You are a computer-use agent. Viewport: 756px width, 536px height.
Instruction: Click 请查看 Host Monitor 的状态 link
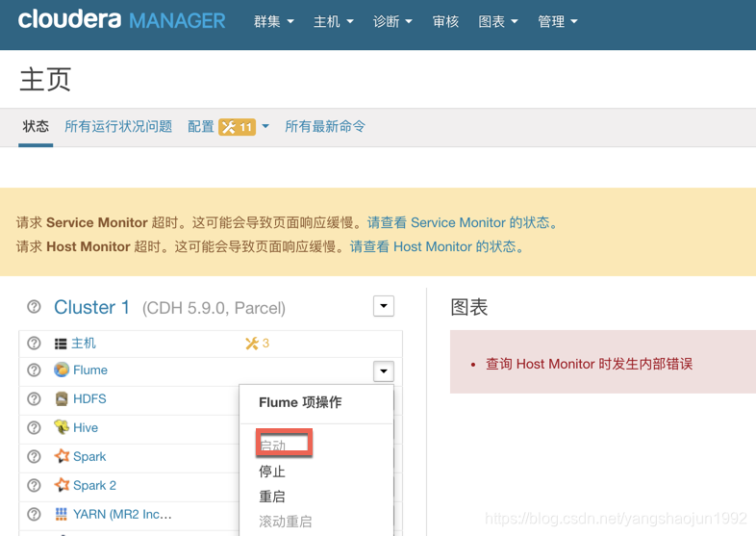pos(437,246)
